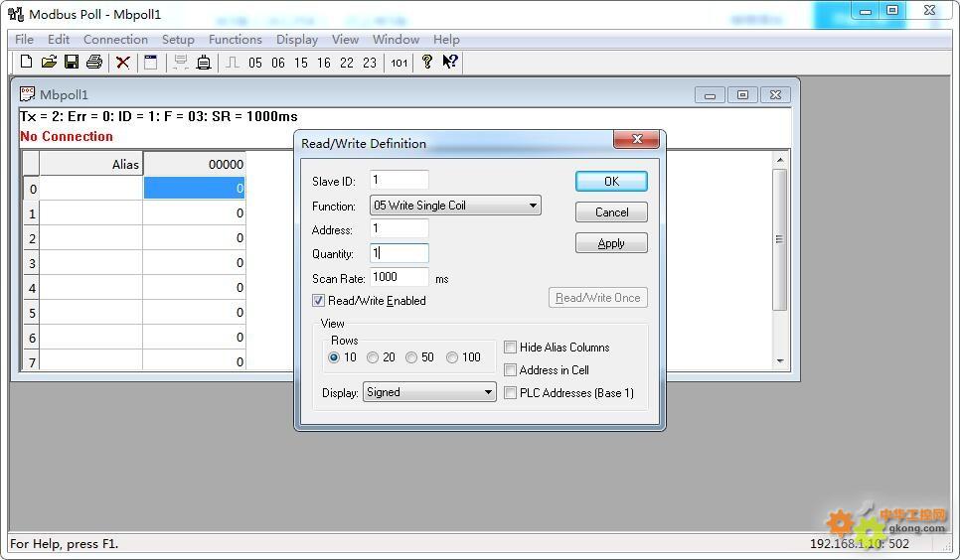Viewport: 960px width, 560px height.
Task: Click Cancel in Read/Write Definition dialog
Action: point(611,212)
